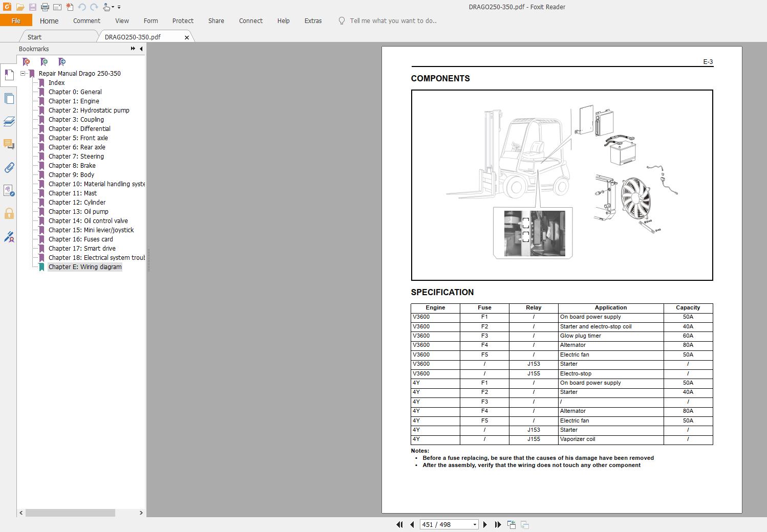Open the Security lock panel icon
Screen dimensions: 767x532
9,213
